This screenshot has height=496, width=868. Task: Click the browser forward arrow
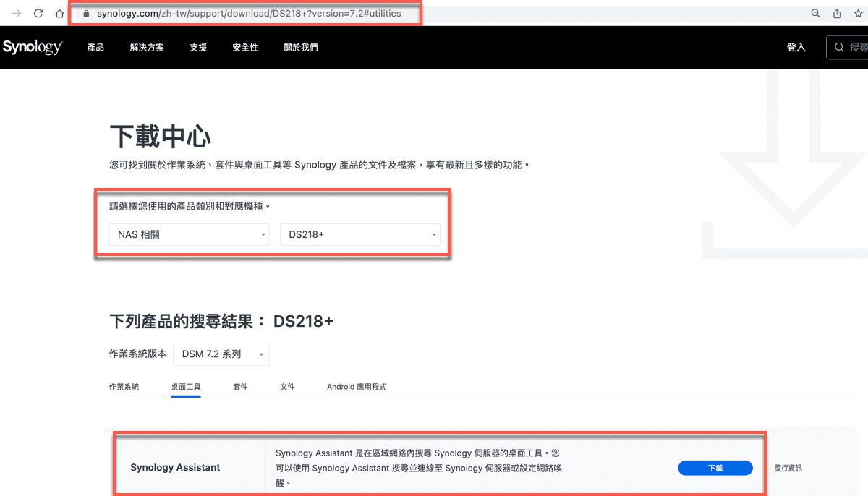pyautogui.click(x=17, y=14)
